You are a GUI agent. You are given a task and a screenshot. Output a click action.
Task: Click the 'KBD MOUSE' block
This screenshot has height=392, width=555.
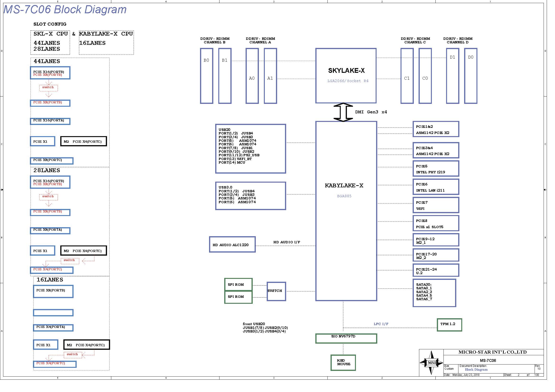click(x=343, y=363)
